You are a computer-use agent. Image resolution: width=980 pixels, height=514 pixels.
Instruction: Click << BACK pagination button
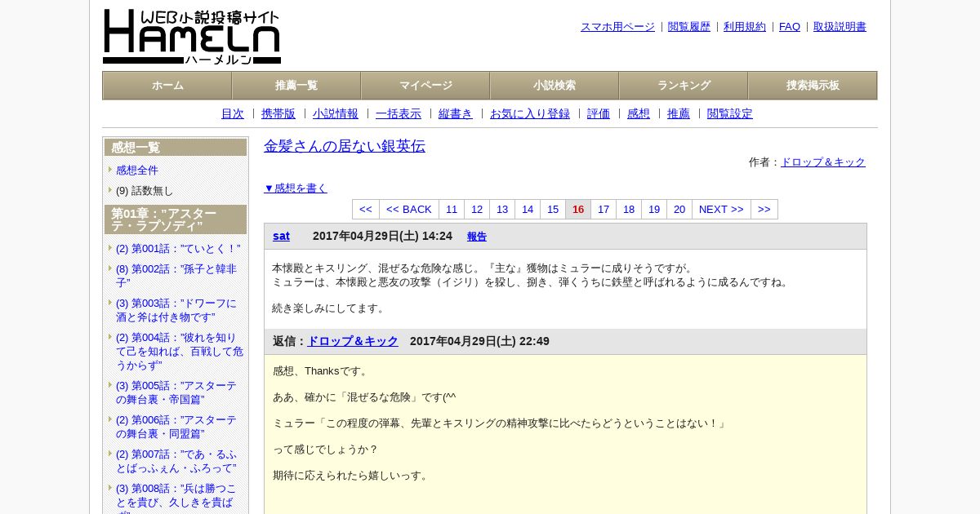coord(409,210)
